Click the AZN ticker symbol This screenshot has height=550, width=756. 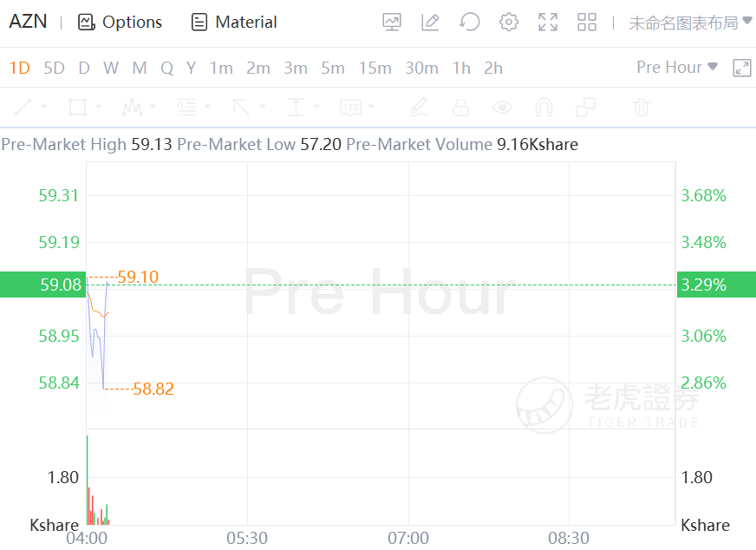(28, 22)
